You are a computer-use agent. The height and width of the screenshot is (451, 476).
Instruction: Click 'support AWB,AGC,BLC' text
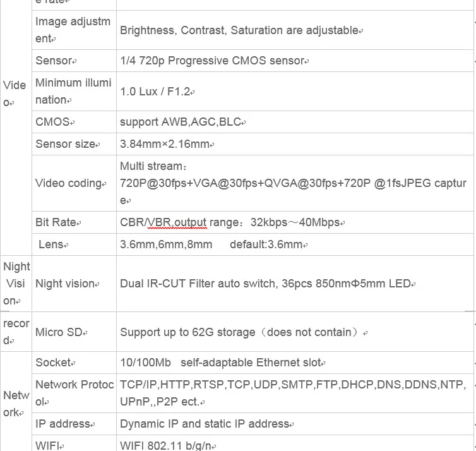(x=181, y=122)
